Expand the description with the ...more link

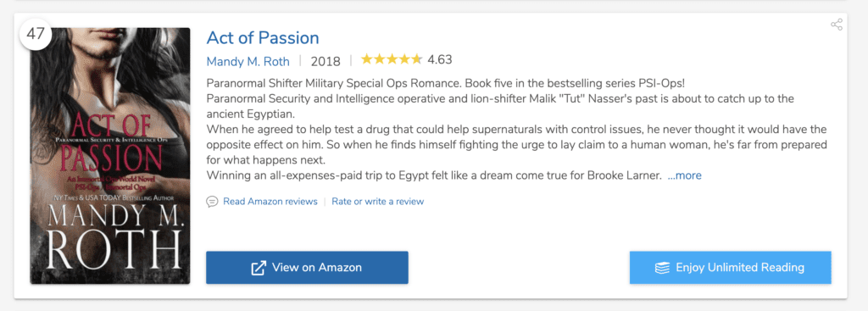coord(684,175)
